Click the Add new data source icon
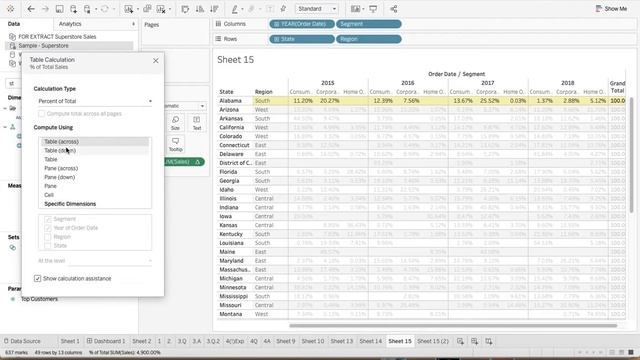 73,9
